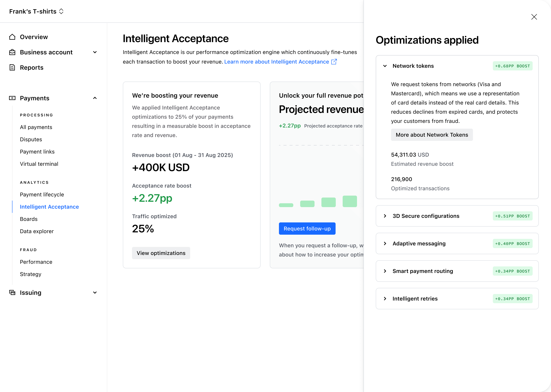The image size is (551, 392).
Task: Open fraud Strategy page
Action: (31, 274)
